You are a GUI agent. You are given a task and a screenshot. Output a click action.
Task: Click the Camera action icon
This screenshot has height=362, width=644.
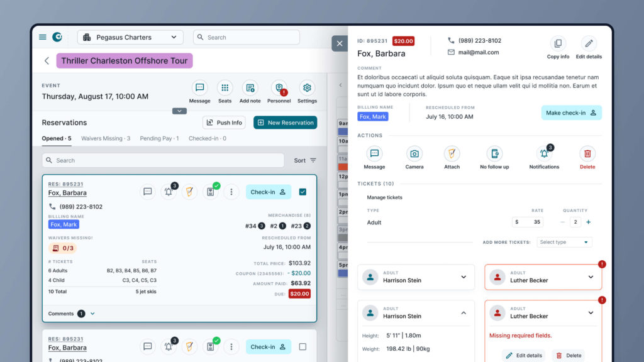coord(414,154)
